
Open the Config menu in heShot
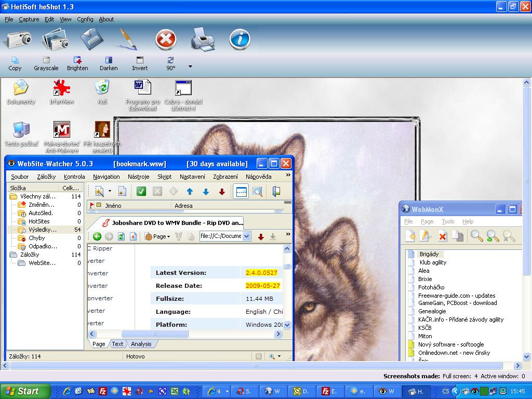pos(85,19)
